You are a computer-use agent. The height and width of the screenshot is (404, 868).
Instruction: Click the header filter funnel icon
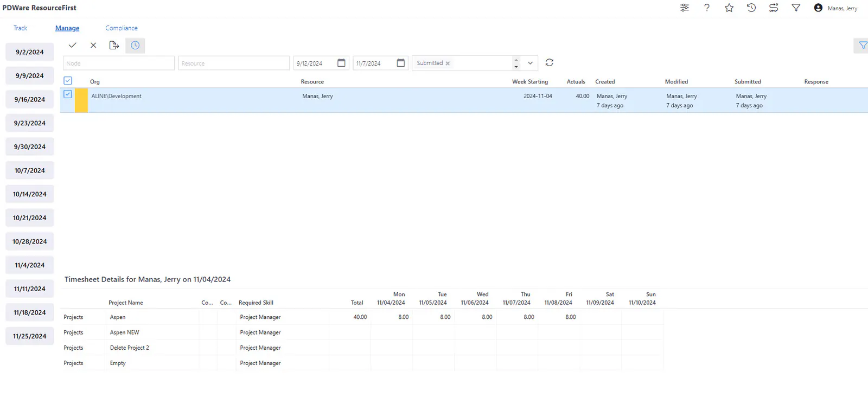point(796,8)
